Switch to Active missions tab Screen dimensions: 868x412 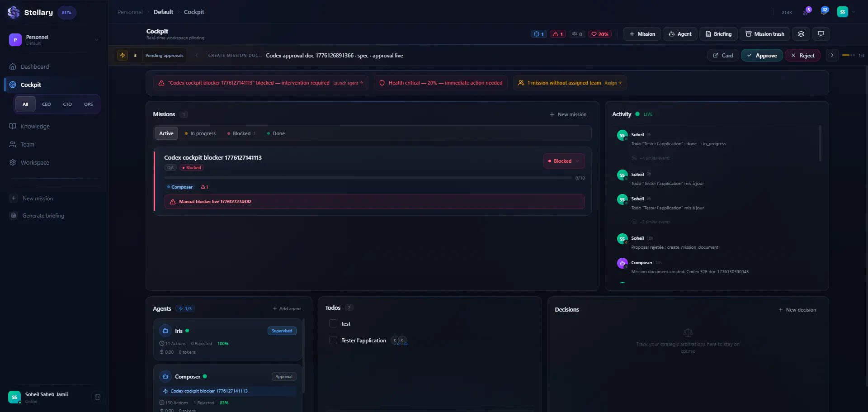coord(166,133)
